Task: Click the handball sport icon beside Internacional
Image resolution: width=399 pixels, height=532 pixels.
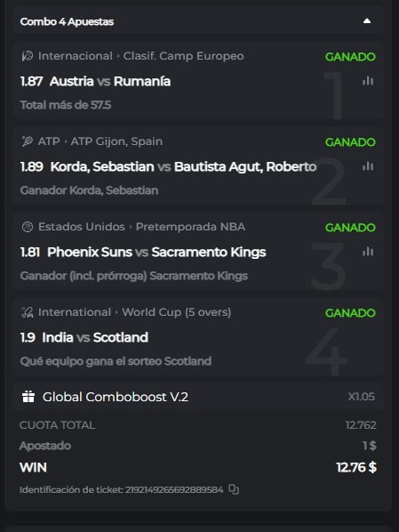Action: click(28, 56)
